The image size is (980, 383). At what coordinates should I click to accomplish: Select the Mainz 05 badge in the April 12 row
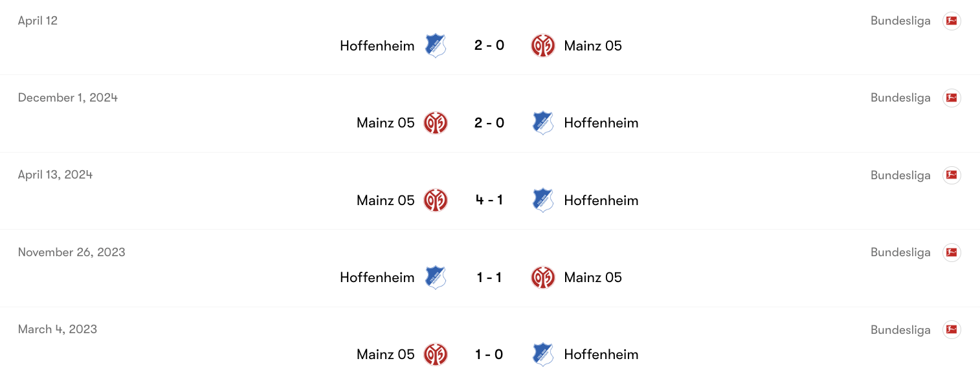(543, 45)
